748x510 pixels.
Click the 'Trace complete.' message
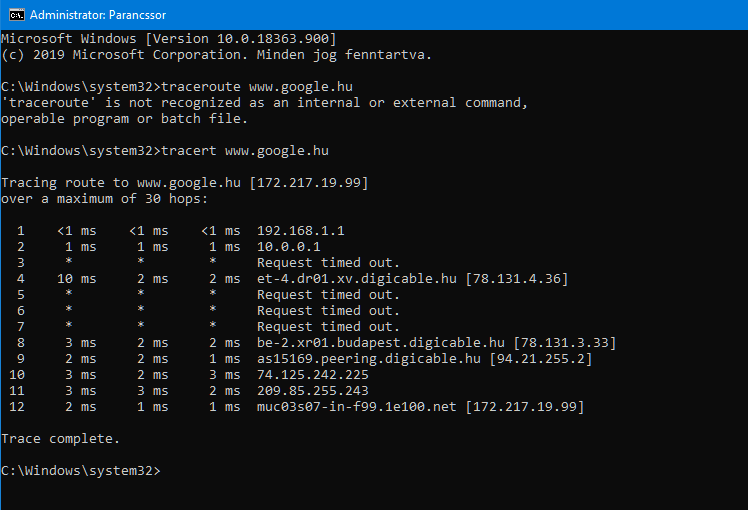pyautogui.click(x=61, y=438)
